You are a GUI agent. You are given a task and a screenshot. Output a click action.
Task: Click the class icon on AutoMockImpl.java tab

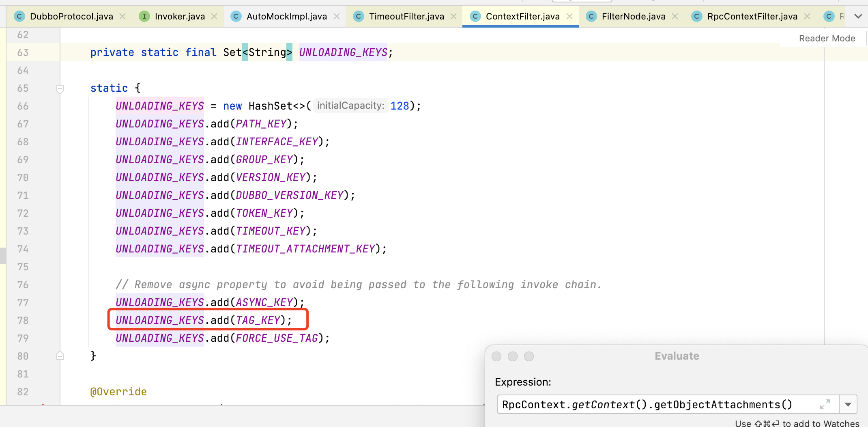pyautogui.click(x=236, y=16)
